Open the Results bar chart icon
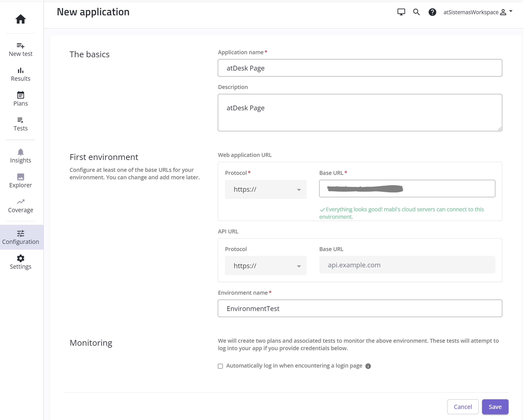The image size is (527, 420). [21, 70]
